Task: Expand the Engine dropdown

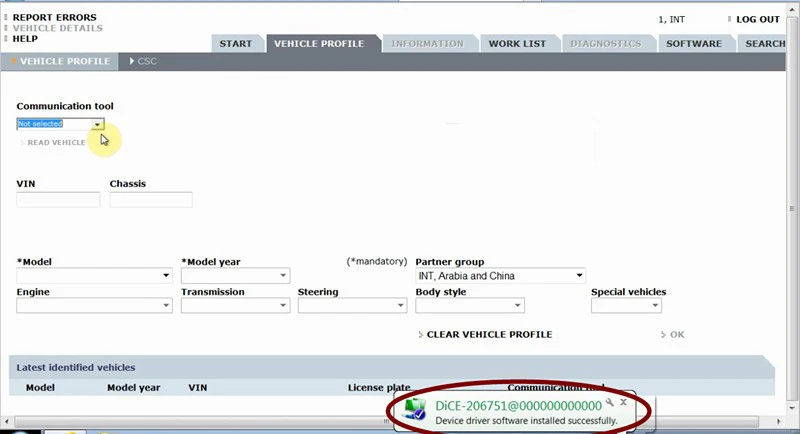Action: pos(94,305)
